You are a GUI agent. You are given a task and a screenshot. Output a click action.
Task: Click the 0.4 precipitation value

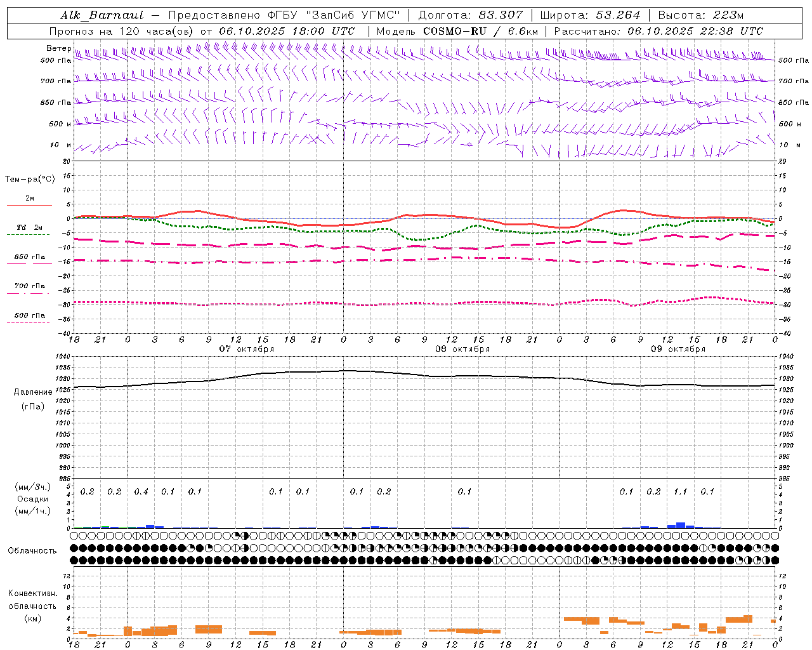[141, 492]
